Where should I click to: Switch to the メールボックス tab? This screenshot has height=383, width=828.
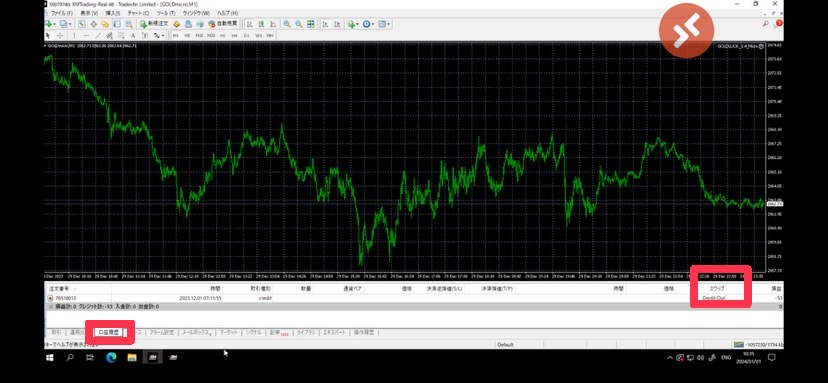pos(196,332)
